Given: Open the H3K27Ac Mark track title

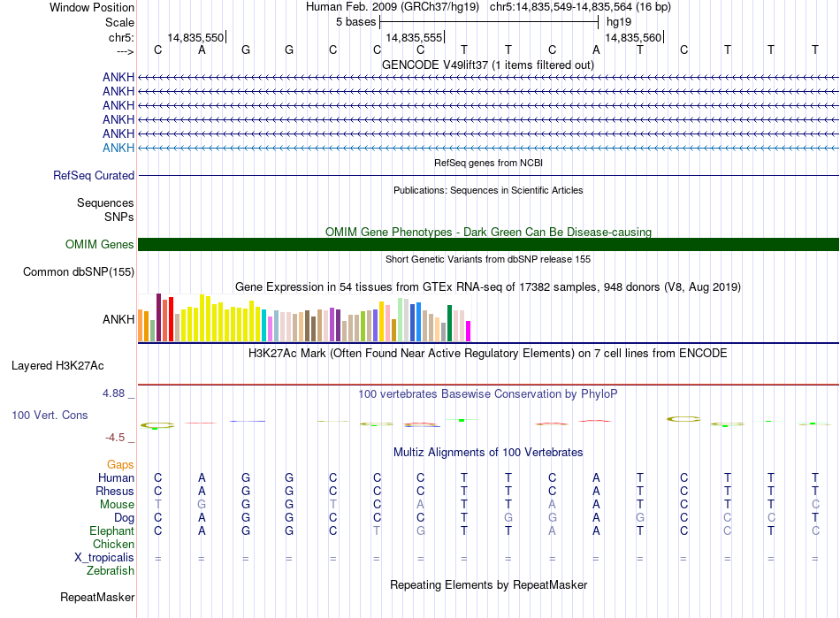Looking at the screenshot, I should tap(488, 353).
